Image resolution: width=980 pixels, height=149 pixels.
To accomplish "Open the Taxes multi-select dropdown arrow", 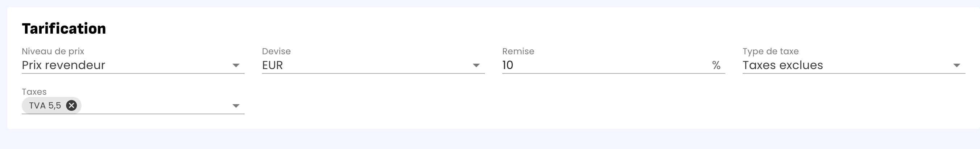I will 236,106.
